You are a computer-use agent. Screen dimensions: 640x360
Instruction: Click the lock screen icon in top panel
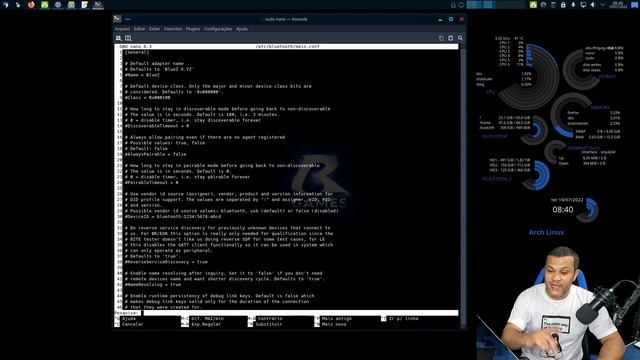click(453, 5)
